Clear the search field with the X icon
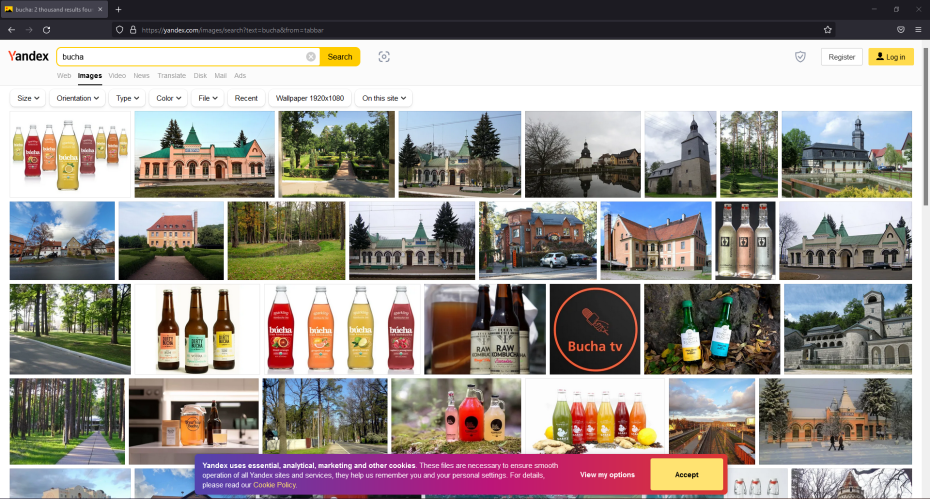930x499 pixels. [311, 57]
